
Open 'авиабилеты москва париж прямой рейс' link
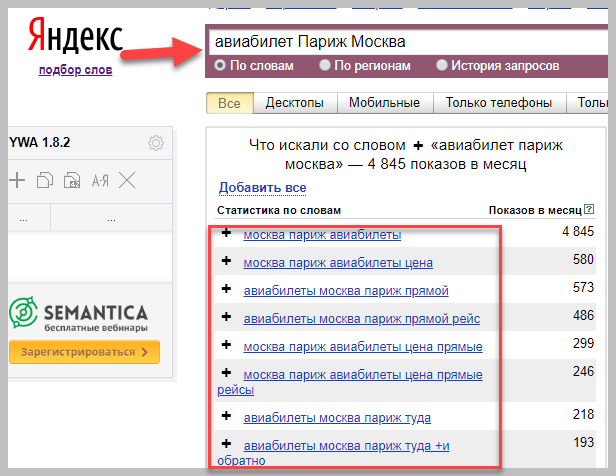[361, 319]
